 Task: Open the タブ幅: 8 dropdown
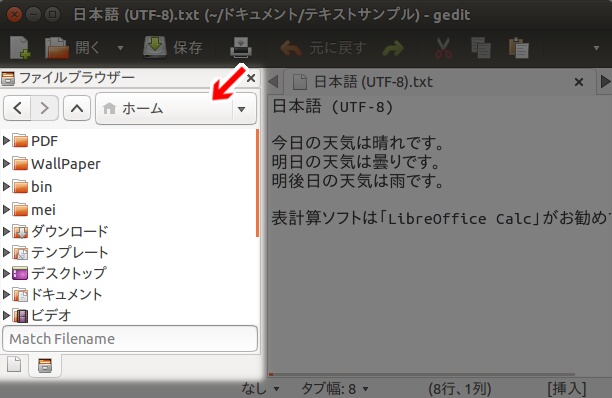335,388
